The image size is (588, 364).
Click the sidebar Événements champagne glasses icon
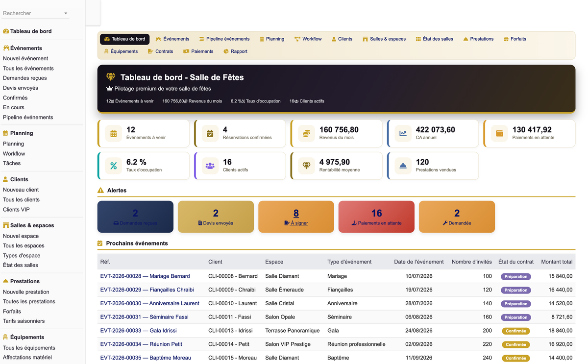point(6,48)
